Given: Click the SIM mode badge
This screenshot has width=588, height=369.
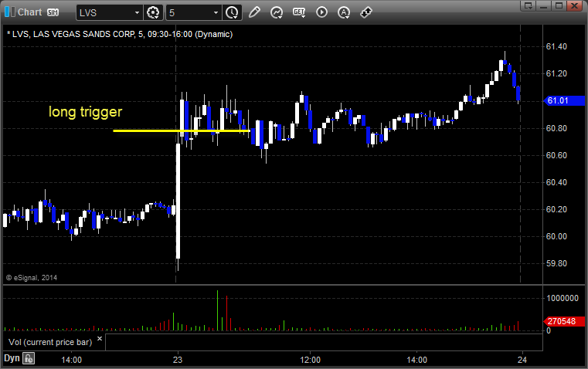Looking at the screenshot, I should [x=53, y=12].
